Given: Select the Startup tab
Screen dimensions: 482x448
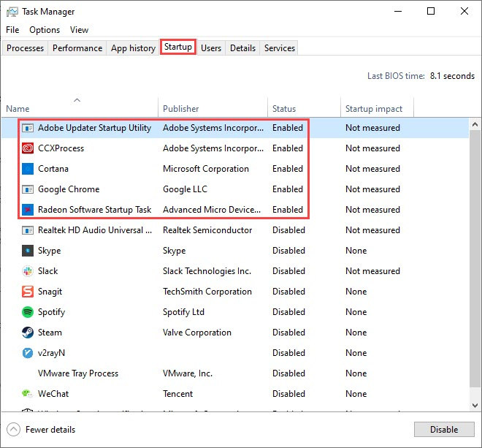Looking at the screenshot, I should [178, 47].
